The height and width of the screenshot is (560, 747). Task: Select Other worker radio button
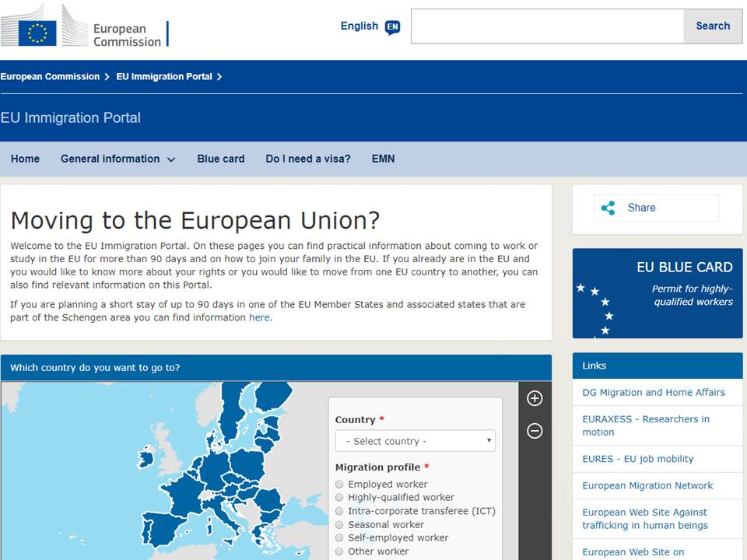coord(339,551)
